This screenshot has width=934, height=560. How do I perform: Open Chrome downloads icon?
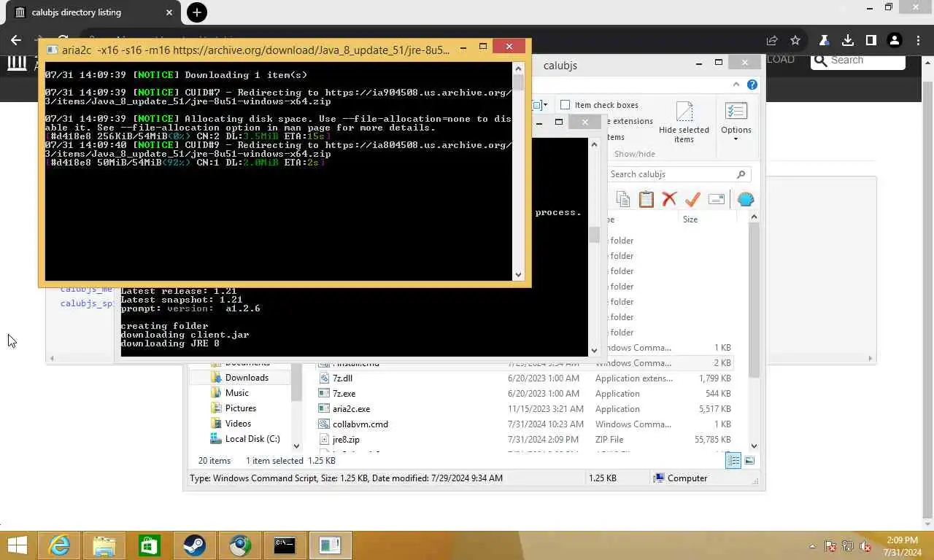click(847, 40)
